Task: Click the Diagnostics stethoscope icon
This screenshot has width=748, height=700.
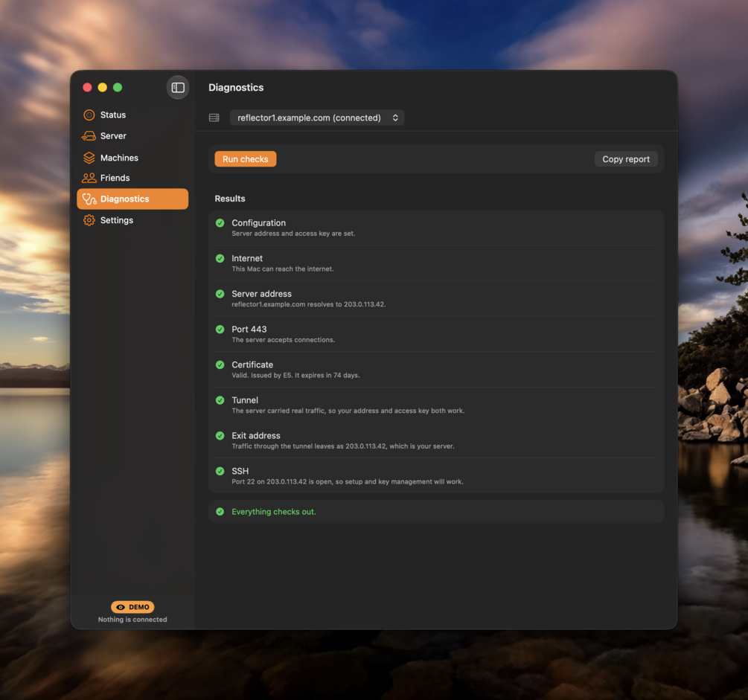Action: pyautogui.click(x=89, y=199)
